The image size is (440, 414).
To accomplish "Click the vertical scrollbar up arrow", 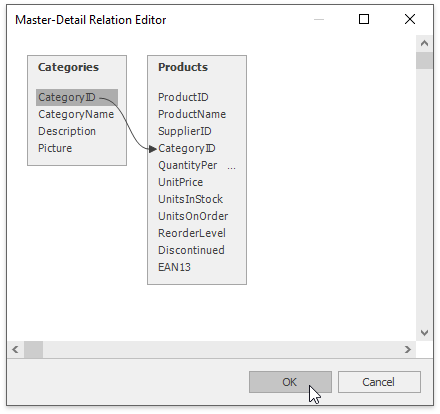I will 424,43.
